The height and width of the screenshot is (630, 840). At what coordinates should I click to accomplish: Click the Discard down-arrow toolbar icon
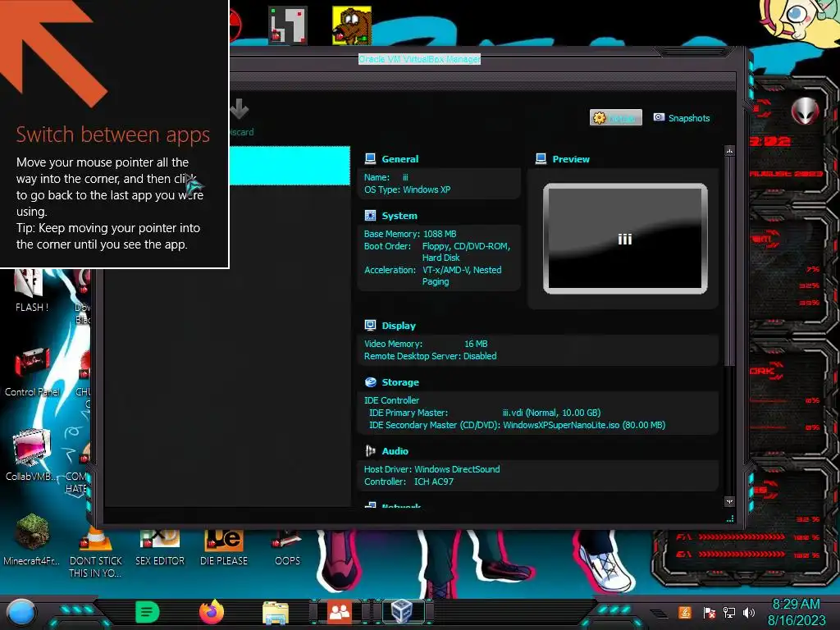click(x=240, y=109)
